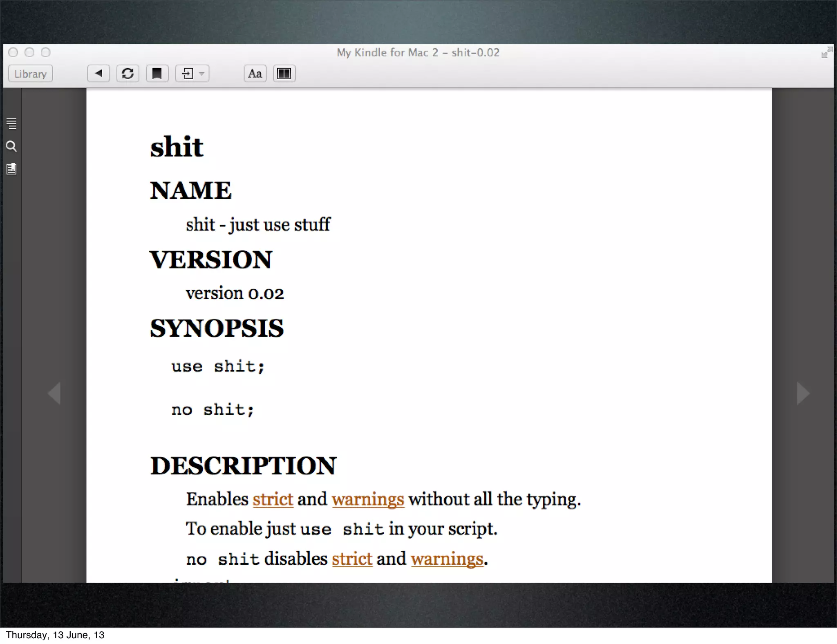
Task: Toggle the two-column view icon
Action: [x=284, y=74]
